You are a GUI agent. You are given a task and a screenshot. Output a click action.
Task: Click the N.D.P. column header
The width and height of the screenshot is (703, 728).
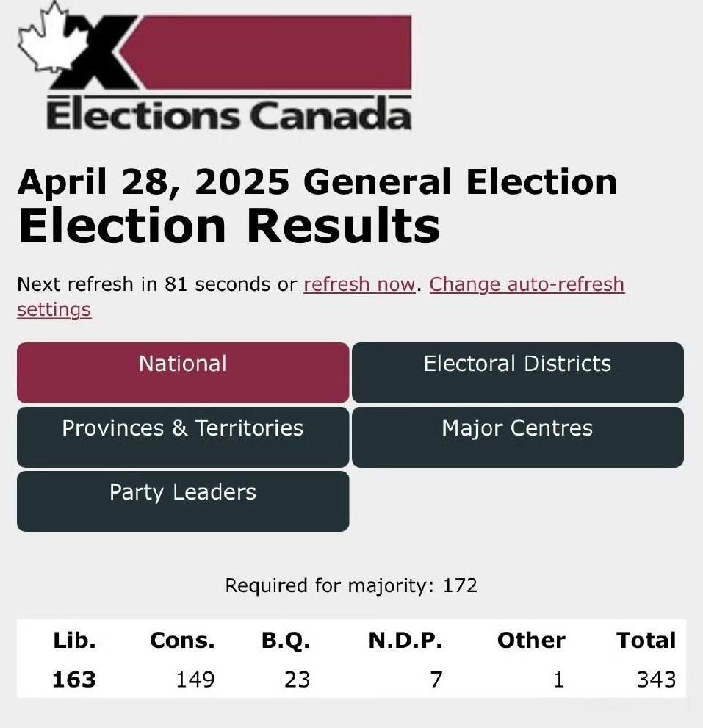[405, 641]
